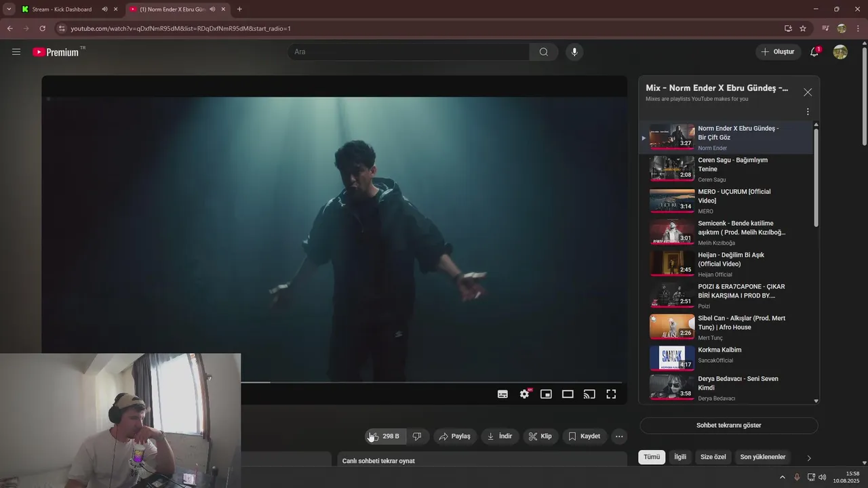Close the Norm Ender YouTube tab

point(223,9)
